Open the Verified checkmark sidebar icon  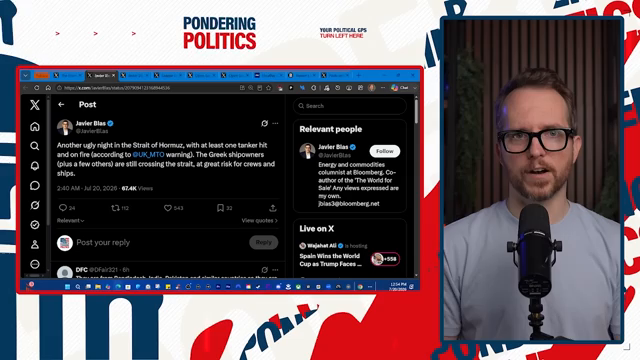pos(35,224)
